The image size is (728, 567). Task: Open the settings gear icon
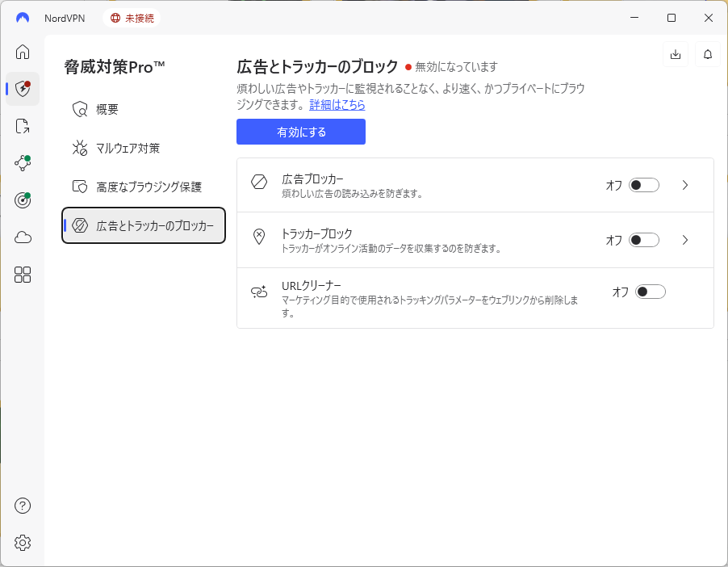23,543
